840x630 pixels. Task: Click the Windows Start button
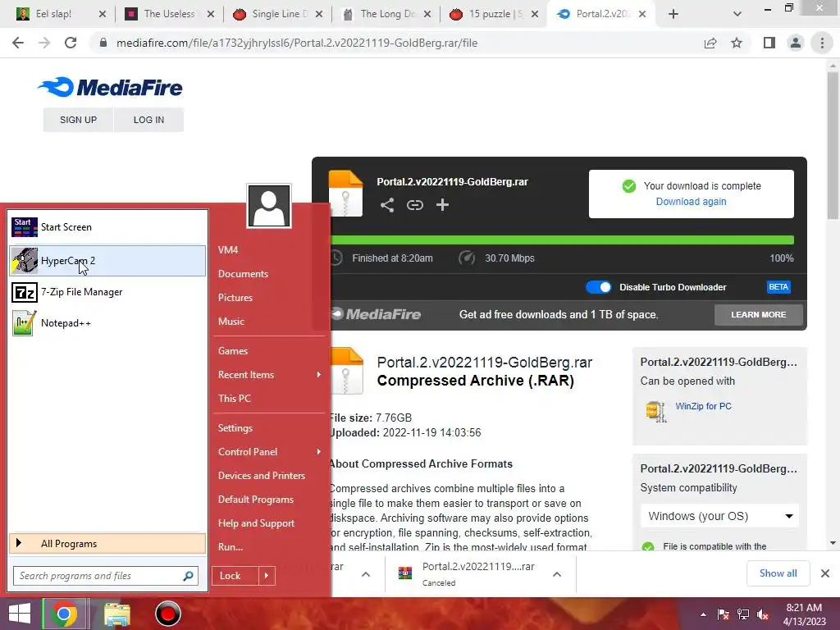click(x=20, y=614)
